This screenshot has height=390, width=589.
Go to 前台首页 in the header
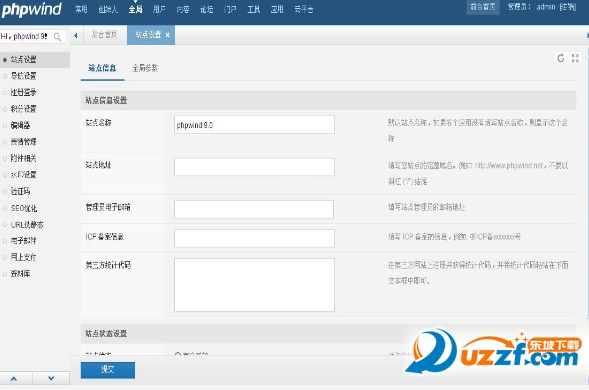point(483,7)
